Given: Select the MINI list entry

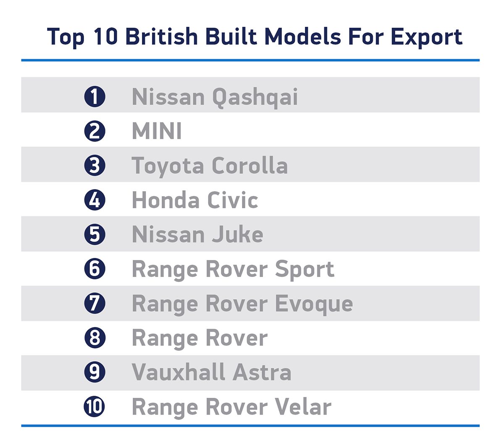Looking at the screenshot, I should pos(157,131).
